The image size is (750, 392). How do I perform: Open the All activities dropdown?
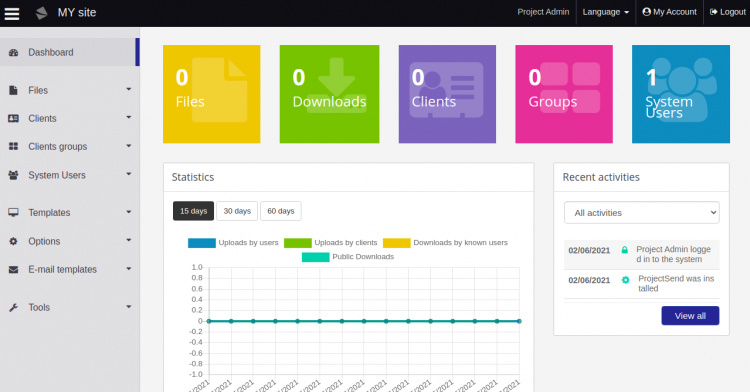click(641, 213)
